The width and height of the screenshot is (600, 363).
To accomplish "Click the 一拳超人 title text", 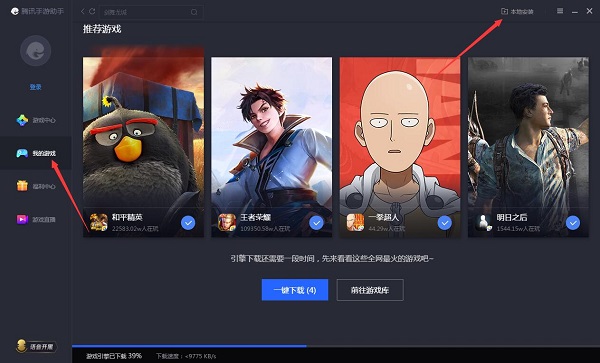I will tap(384, 217).
